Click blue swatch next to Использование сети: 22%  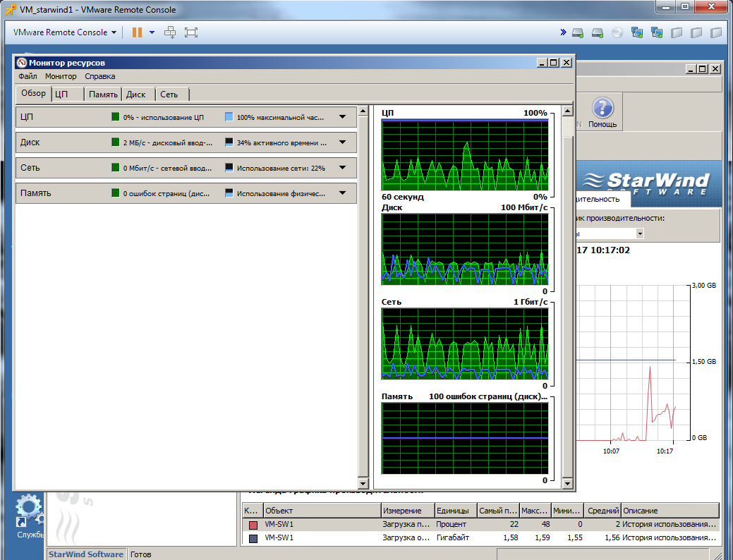[229, 167]
